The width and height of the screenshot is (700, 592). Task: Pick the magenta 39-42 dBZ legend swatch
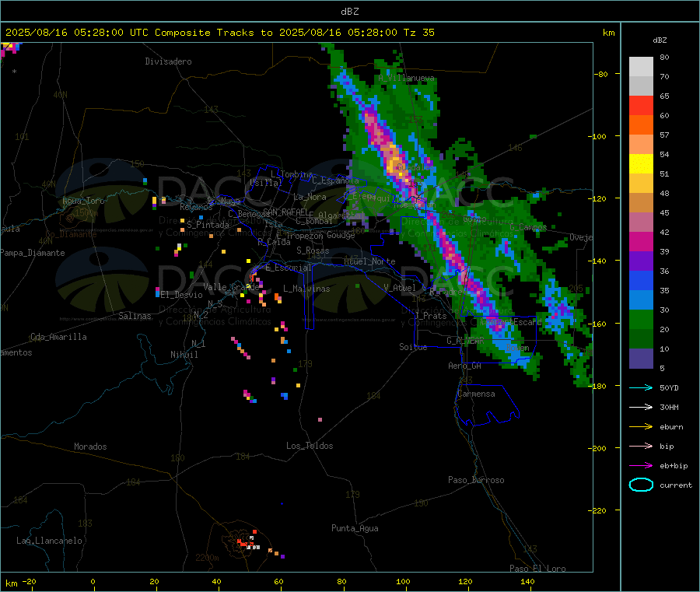pos(641,241)
